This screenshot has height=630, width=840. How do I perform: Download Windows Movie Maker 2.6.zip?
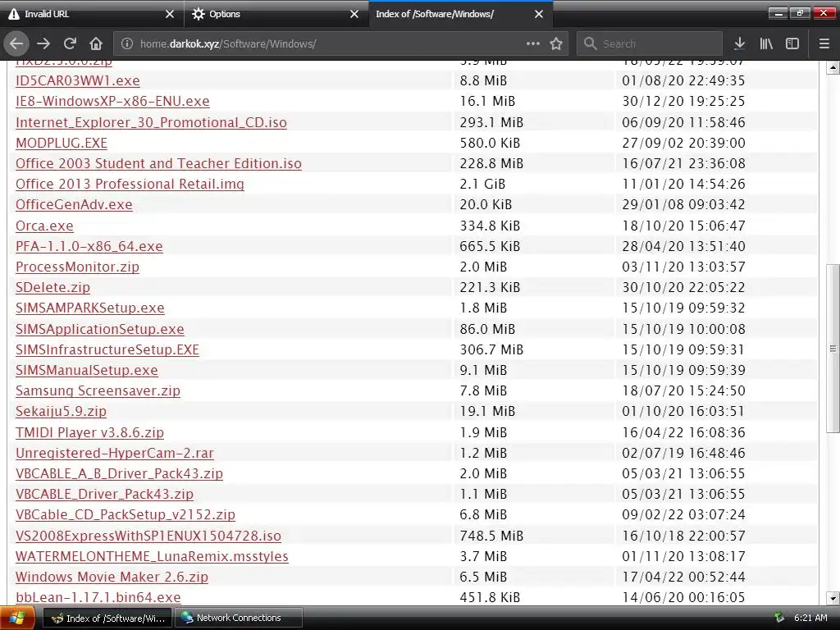[x=112, y=577]
